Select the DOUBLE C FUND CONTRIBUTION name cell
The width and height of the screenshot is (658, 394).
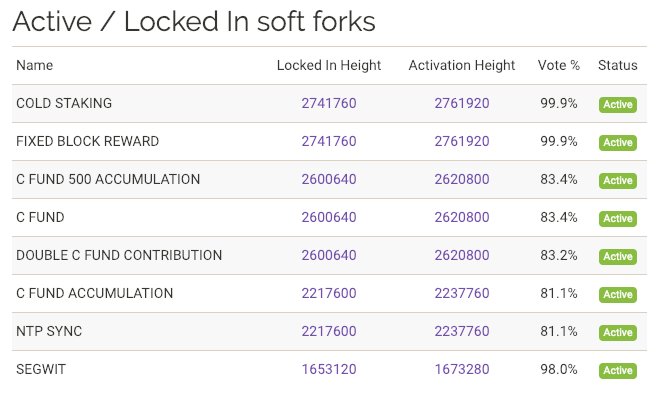(x=119, y=255)
